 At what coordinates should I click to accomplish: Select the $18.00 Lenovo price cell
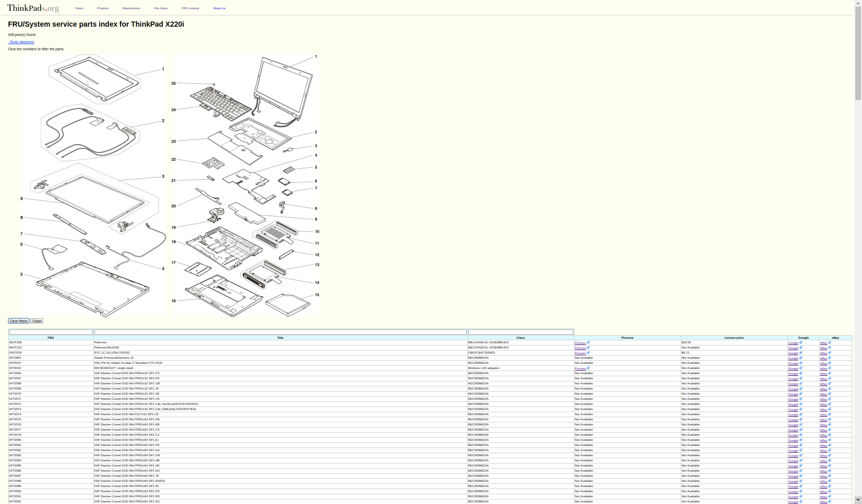[734, 342]
